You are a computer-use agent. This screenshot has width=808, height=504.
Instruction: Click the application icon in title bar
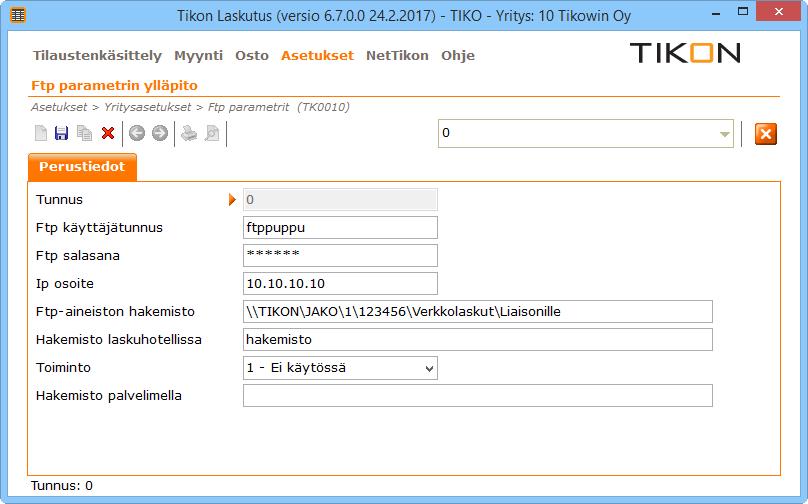(x=18, y=15)
